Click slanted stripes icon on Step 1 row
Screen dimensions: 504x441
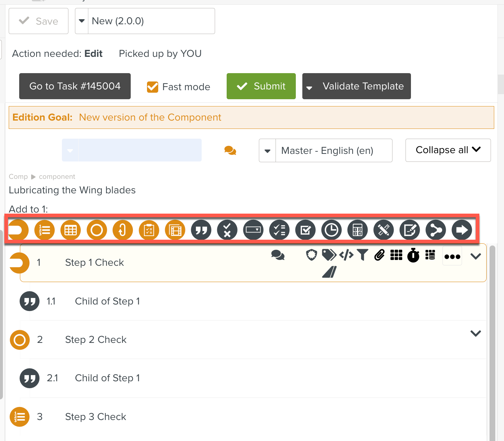click(329, 272)
